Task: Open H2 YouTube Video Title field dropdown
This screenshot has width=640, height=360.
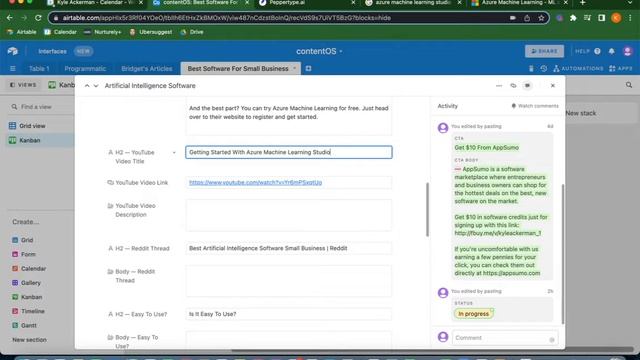Action: 174,153
